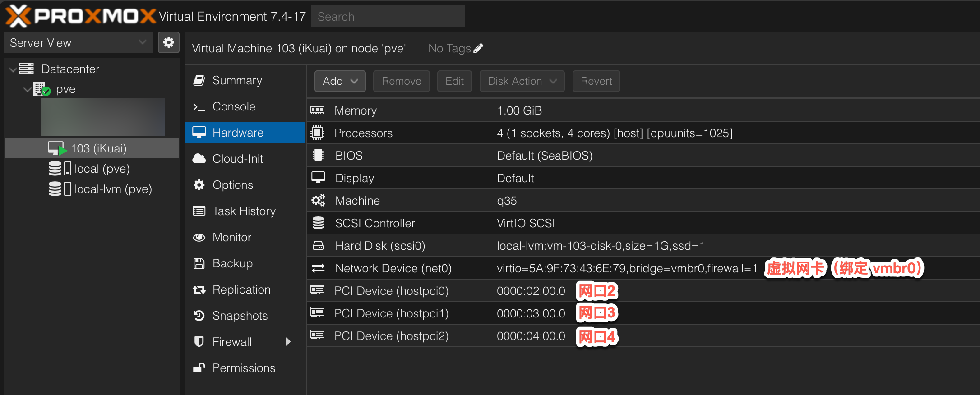This screenshot has height=395, width=980.
Task: Click the local (pve) storage icon
Action: [x=60, y=169]
